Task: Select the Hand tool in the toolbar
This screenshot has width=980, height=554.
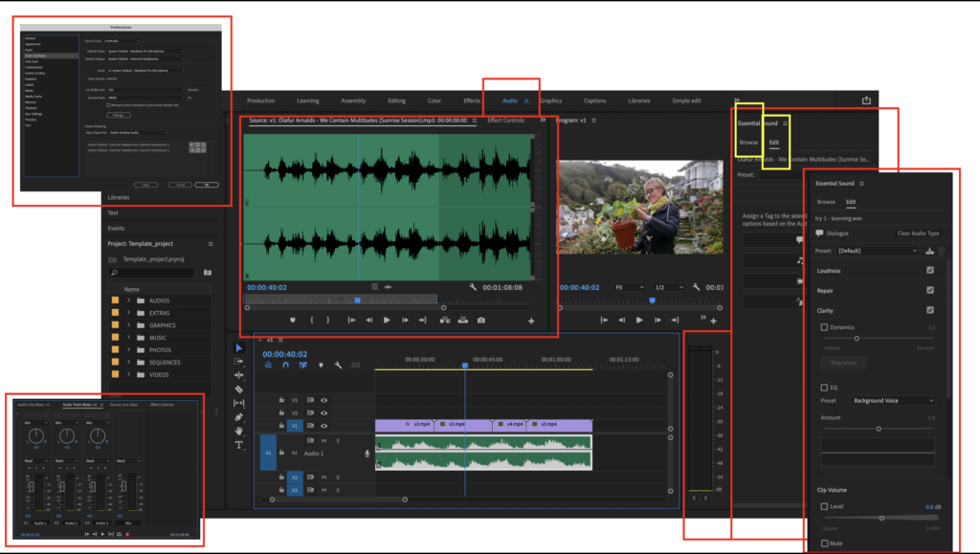Action: click(239, 431)
